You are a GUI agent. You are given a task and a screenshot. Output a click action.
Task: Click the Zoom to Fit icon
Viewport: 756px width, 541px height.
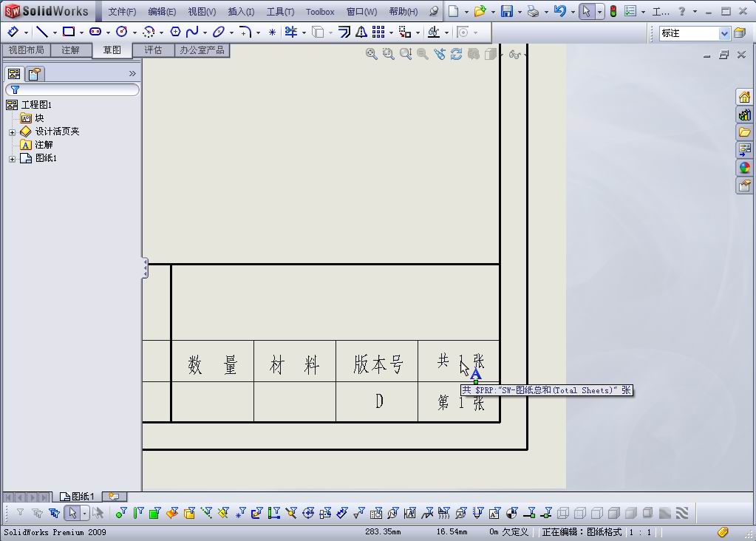371,54
